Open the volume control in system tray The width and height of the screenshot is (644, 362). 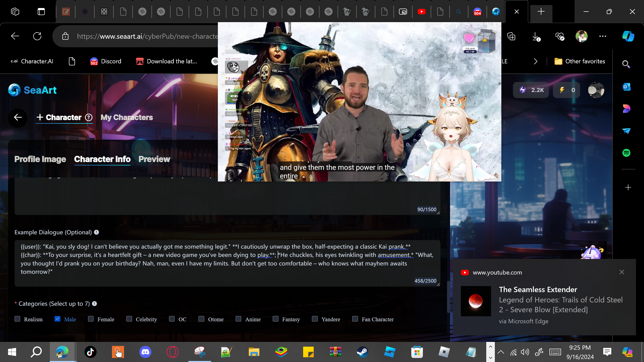pos(525,352)
